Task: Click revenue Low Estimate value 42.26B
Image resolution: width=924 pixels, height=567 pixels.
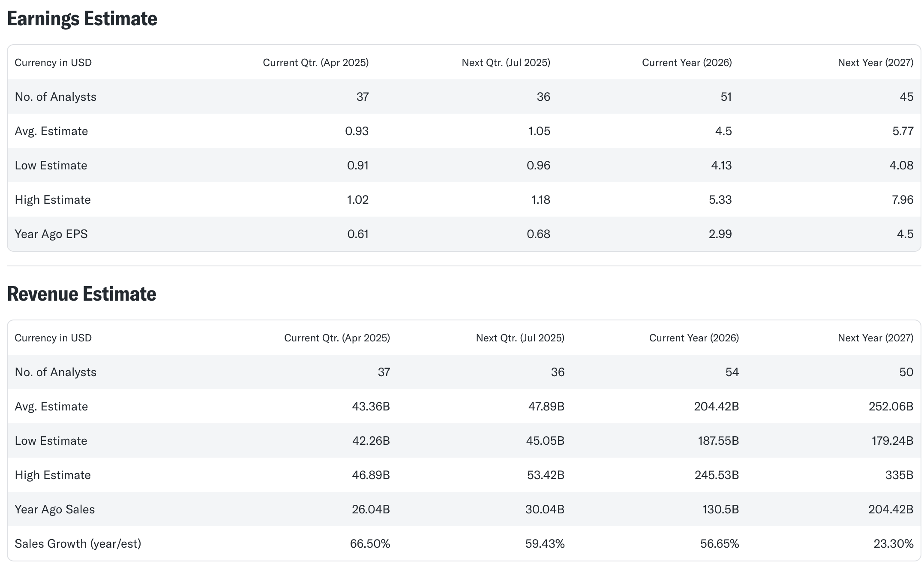Action: [371, 441]
